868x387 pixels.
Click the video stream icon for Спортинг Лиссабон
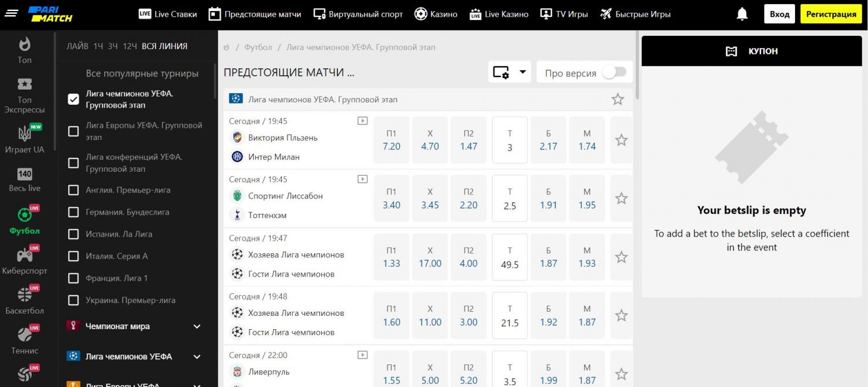pos(362,179)
